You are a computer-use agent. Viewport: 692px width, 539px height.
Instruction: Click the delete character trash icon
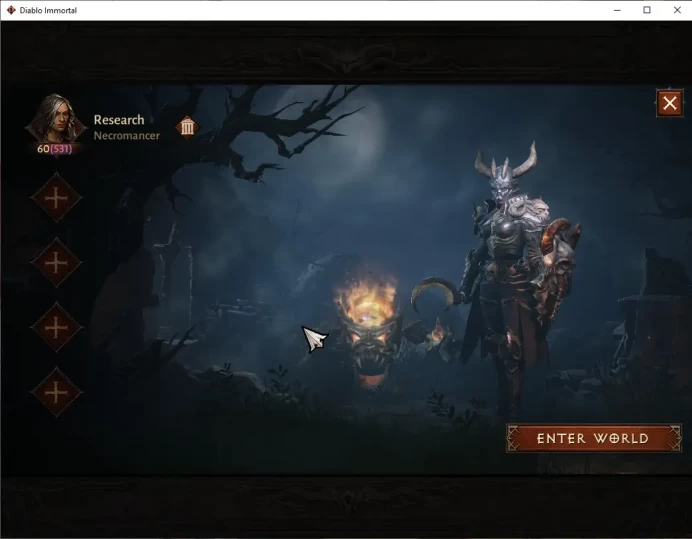point(188,128)
